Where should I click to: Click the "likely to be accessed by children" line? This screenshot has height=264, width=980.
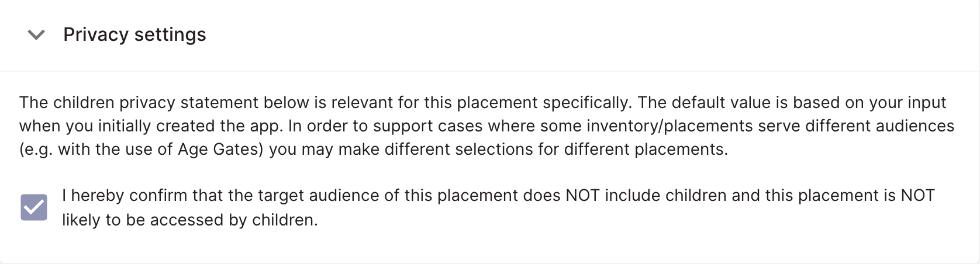pos(190,220)
